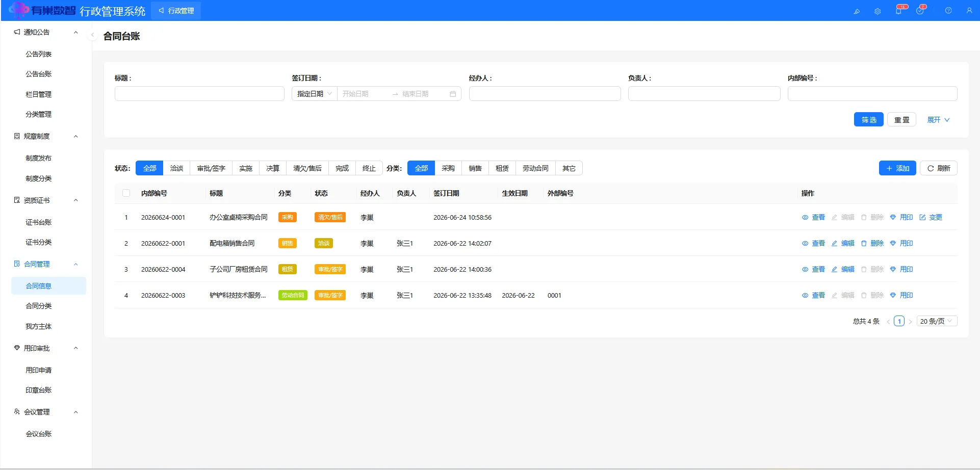The height and width of the screenshot is (470, 980).
Task: Click the 筛选 filter button
Action: coord(869,120)
